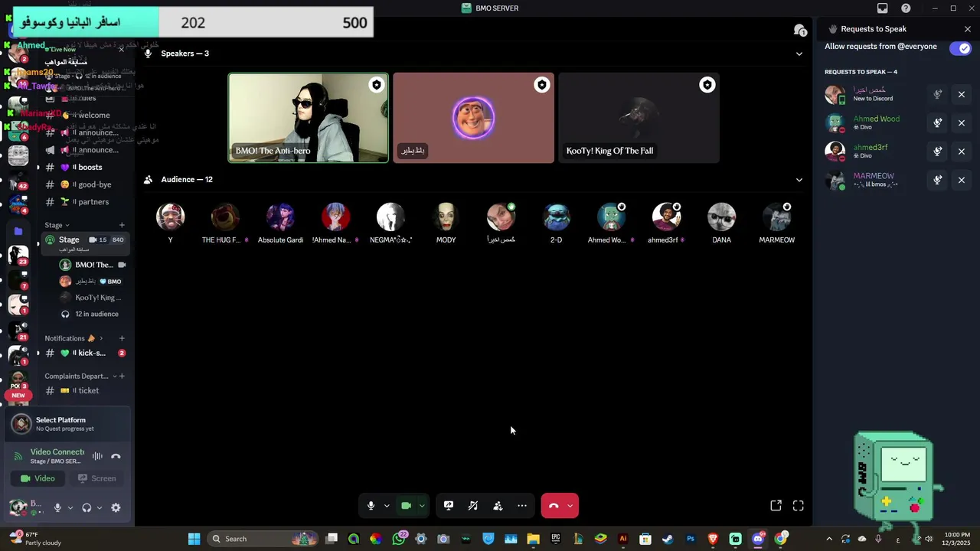The width and height of the screenshot is (980, 551).
Task: Collapse the Speakers section chevron
Action: pos(799,54)
